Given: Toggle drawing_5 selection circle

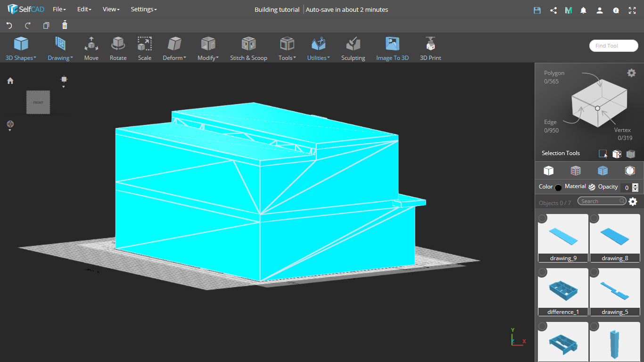Looking at the screenshot, I should 594,272.
